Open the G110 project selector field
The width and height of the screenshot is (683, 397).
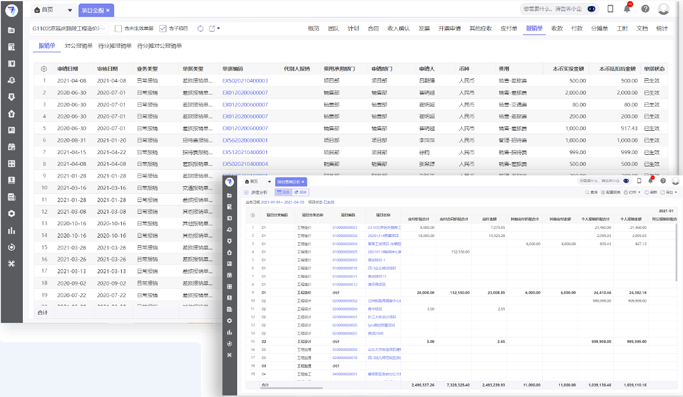69,28
